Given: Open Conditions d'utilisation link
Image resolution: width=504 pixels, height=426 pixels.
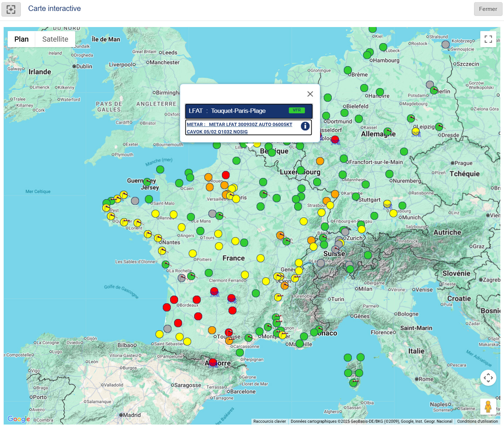Looking at the screenshot, I should [477, 421].
